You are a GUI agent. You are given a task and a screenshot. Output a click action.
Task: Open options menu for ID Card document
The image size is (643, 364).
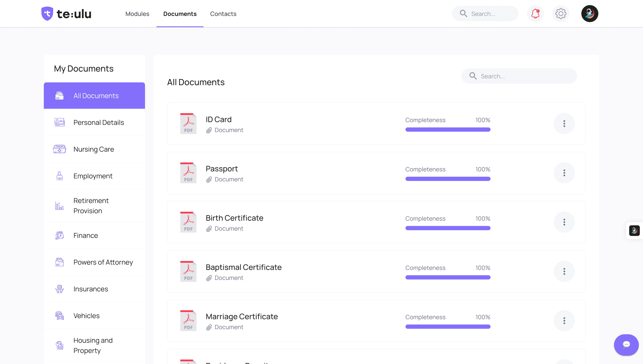pos(564,123)
